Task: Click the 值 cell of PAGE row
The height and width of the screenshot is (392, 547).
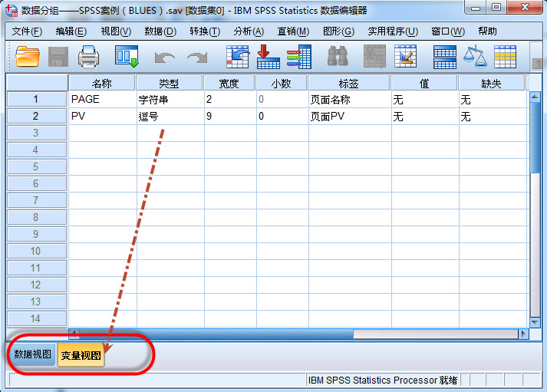Action: [425, 100]
